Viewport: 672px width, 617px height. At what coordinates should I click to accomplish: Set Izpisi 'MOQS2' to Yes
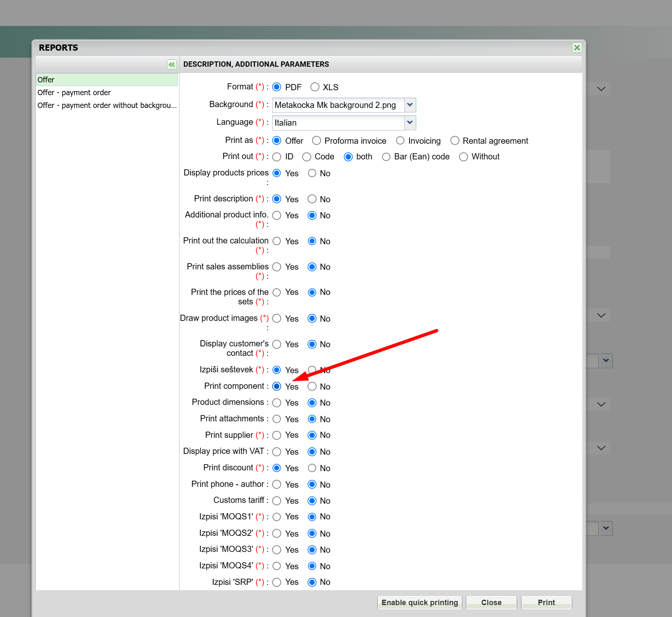(x=277, y=533)
